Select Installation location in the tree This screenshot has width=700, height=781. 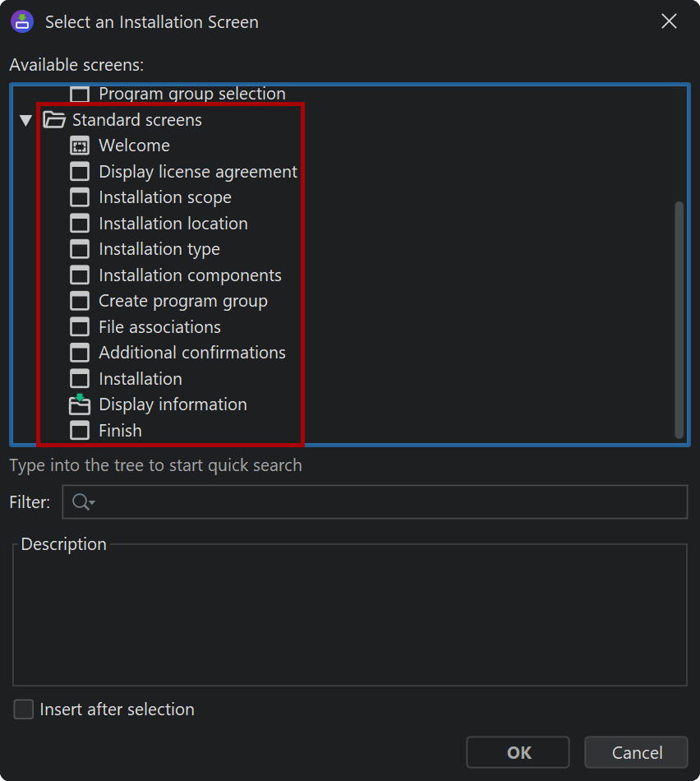point(173,224)
